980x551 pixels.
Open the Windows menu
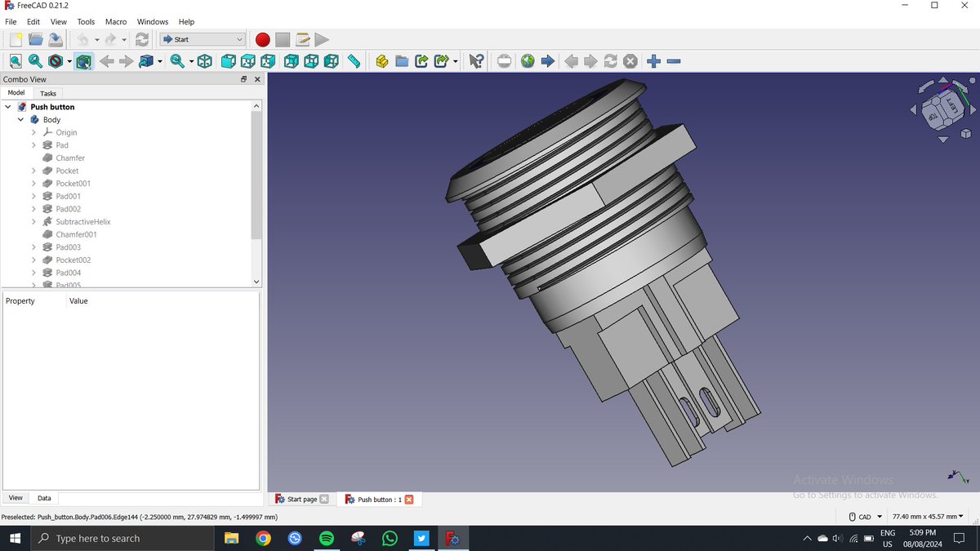click(153, 22)
